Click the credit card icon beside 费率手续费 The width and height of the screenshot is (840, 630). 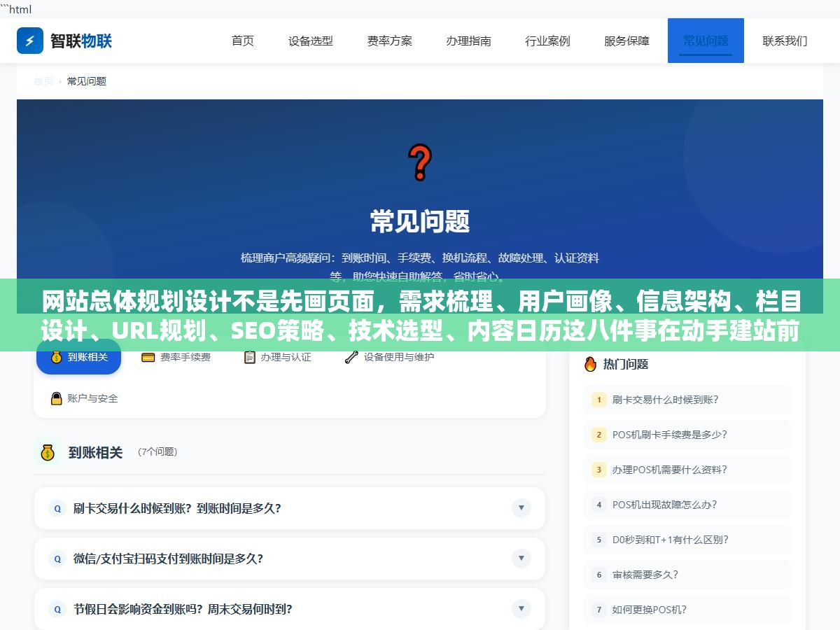coord(148,357)
